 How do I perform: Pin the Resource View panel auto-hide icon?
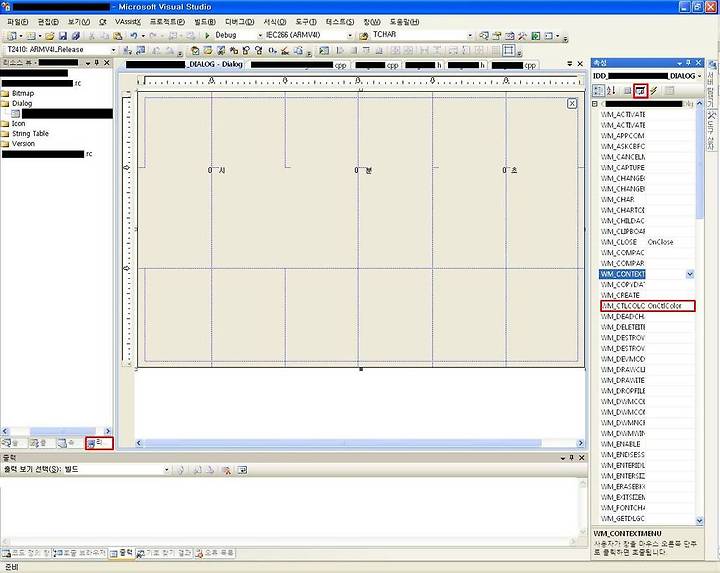click(96, 62)
